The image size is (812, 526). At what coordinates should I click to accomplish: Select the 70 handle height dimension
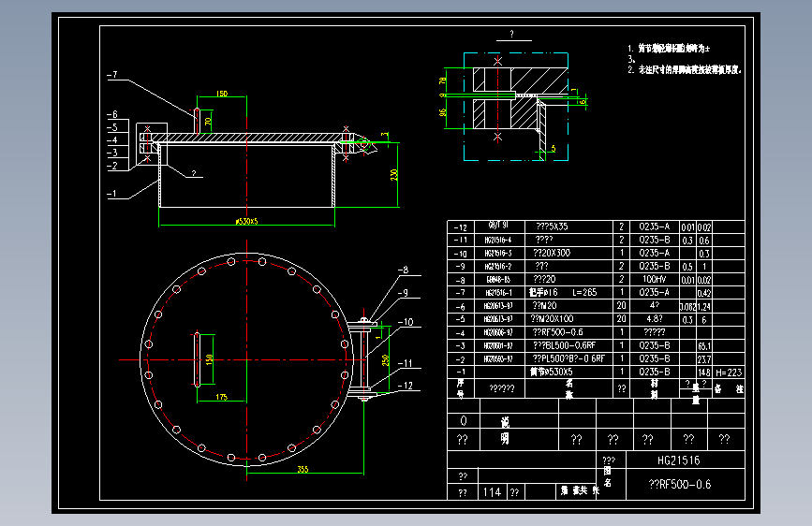(x=208, y=122)
